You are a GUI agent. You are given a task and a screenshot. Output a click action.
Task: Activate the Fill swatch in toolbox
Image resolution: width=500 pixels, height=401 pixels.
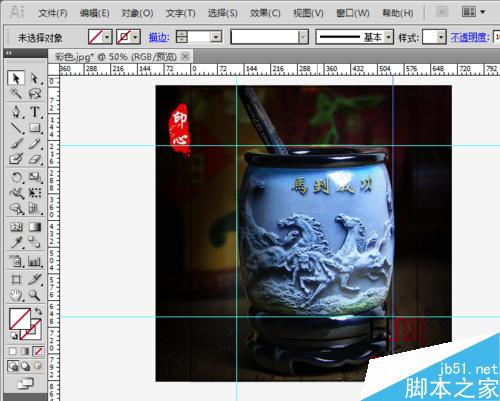pyautogui.click(x=20, y=318)
